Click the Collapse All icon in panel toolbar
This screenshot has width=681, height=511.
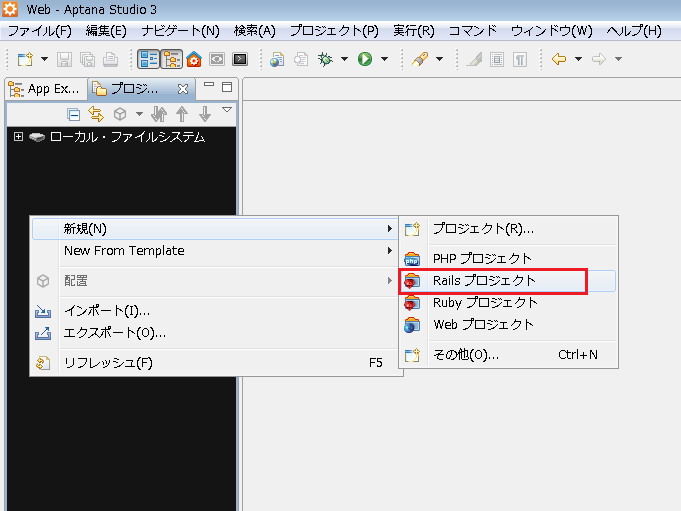pos(73,114)
